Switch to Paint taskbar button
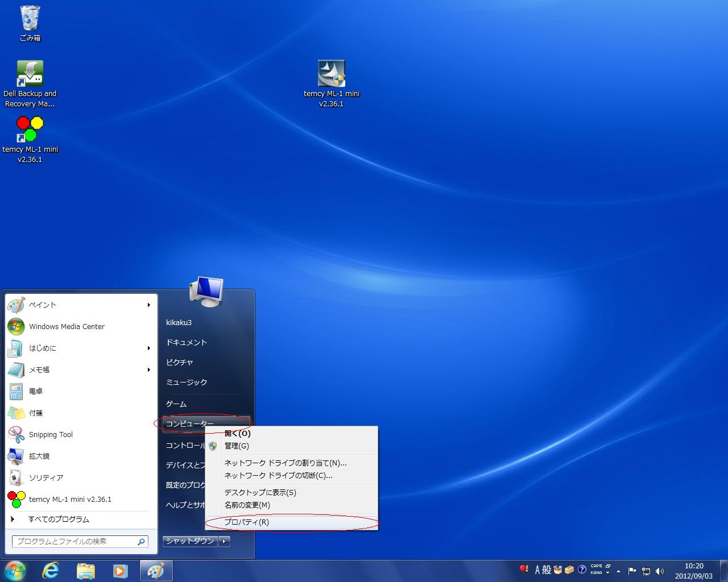The image size is (728, 582). coord(156,571)
